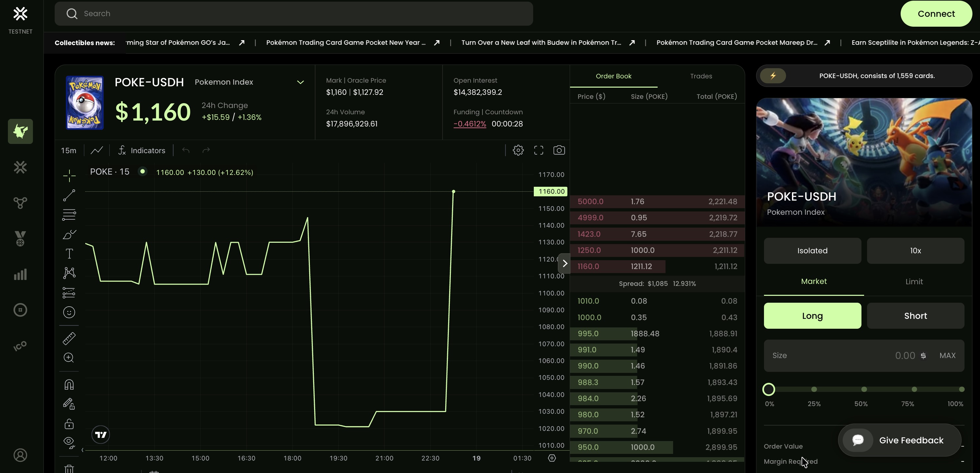
Task: Open chart settings gear icon
Action: coord(518,150)
